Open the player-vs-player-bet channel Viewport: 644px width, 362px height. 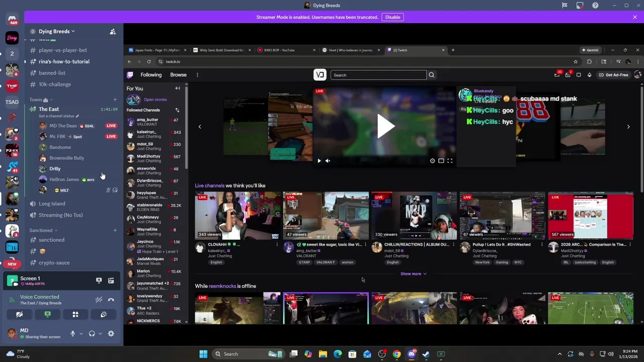tap(62, 50)
